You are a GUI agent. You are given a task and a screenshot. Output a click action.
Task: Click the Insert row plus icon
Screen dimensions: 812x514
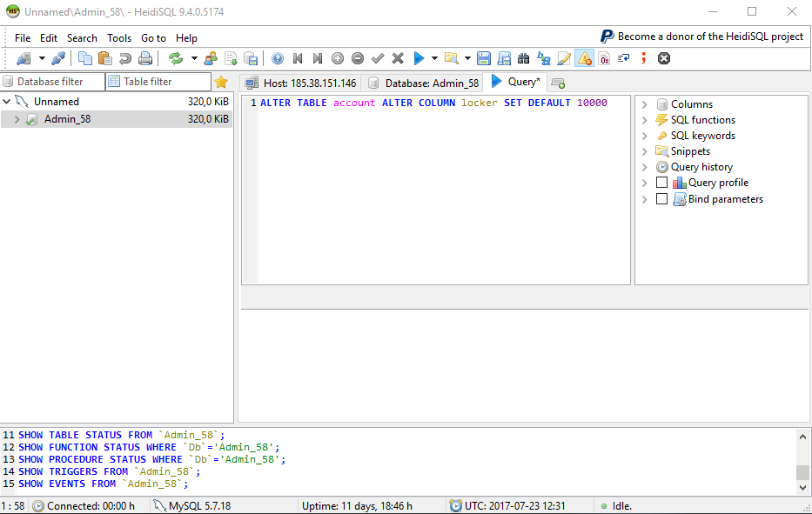[x=338, y=58]
